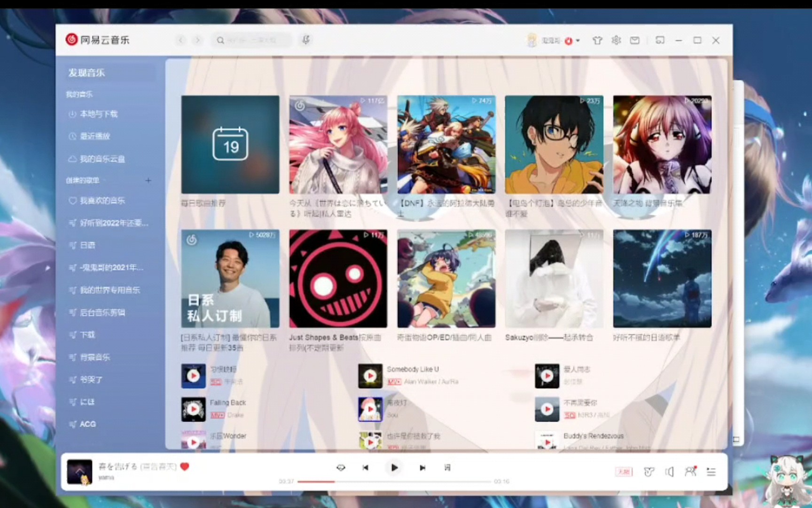Seek on the song progress bar
This screenshot has height=508, width=812.
click(x=394, y=482)
